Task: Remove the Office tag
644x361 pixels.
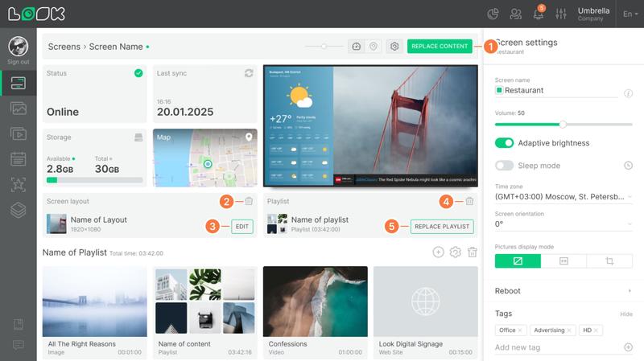Action: point(520,330)
